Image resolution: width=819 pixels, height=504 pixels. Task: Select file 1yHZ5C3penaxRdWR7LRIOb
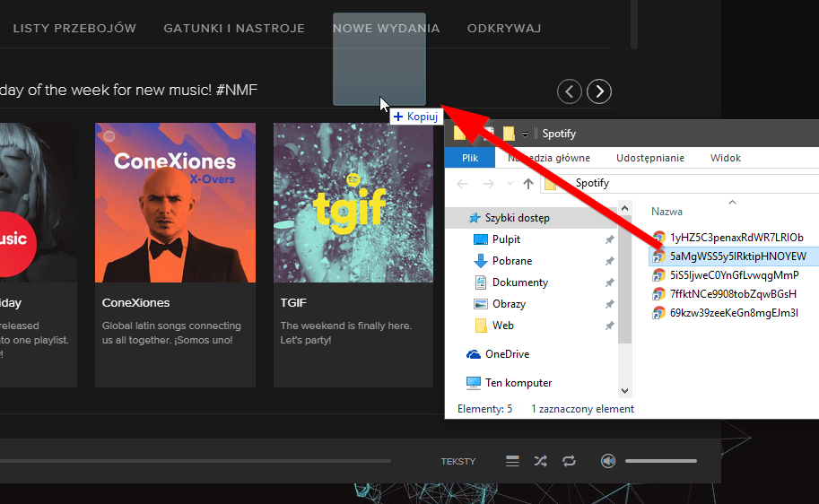pos(736,238)
